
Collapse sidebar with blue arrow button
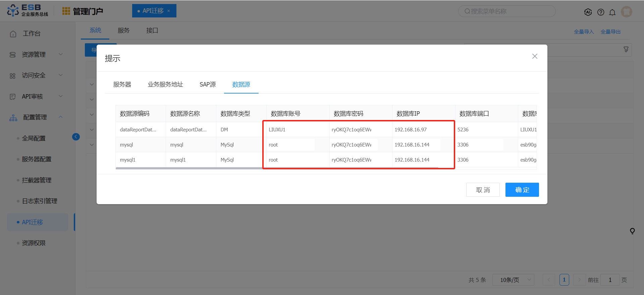click(x=76, y=137)
